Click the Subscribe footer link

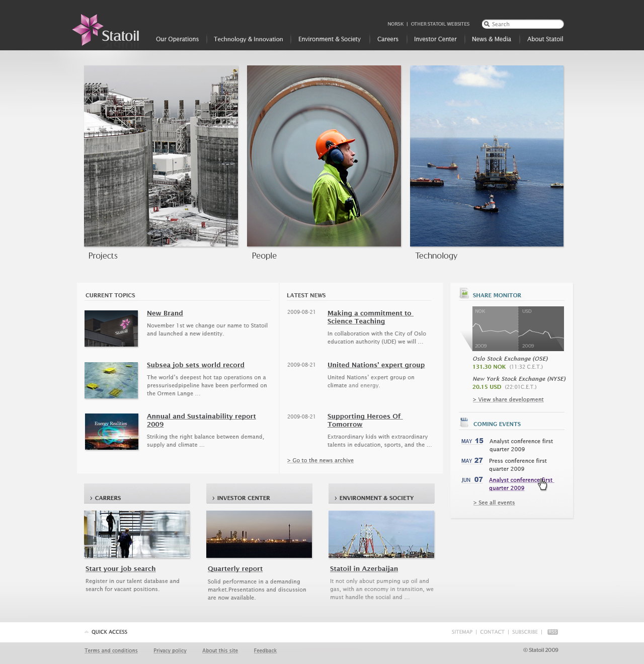click(x=525, y=632)
